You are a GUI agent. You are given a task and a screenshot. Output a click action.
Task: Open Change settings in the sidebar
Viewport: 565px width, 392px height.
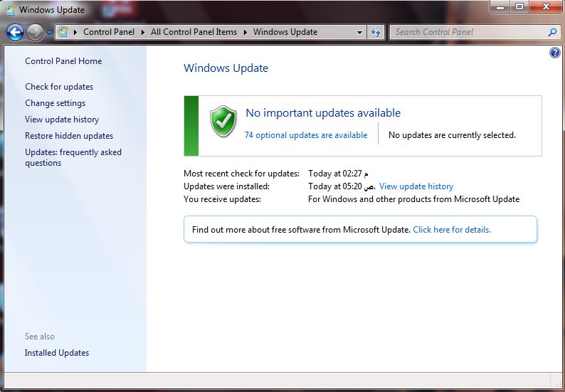(x=55, y=103)
